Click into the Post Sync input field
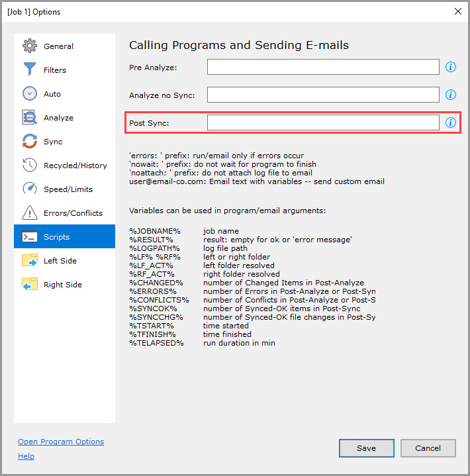The width and height of the screenshot is (470, 476). pyautogui.click(x=323, y=122)
